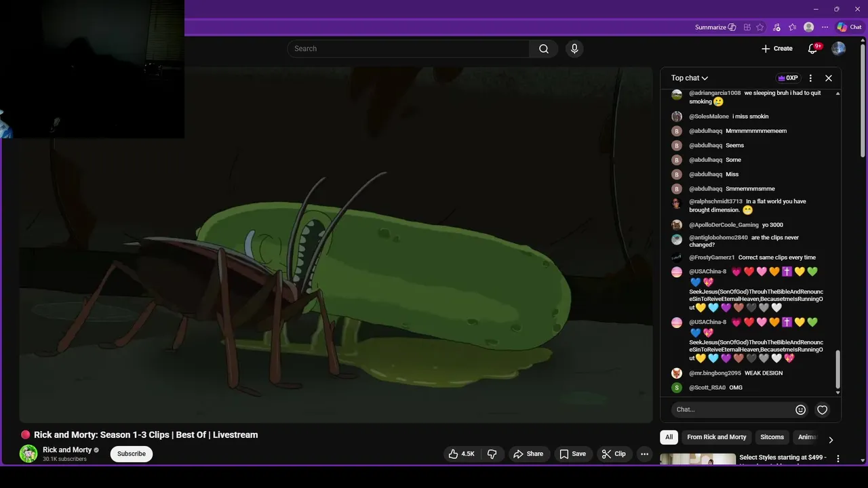Open more actions ellipsis below video
This screenshot has width=868, height=488.
coord(645,454)
